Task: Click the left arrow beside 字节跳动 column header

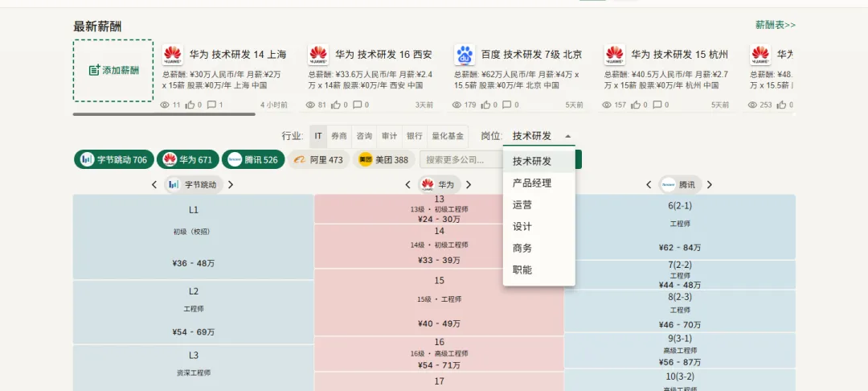Action: click(x=154, y=184)
